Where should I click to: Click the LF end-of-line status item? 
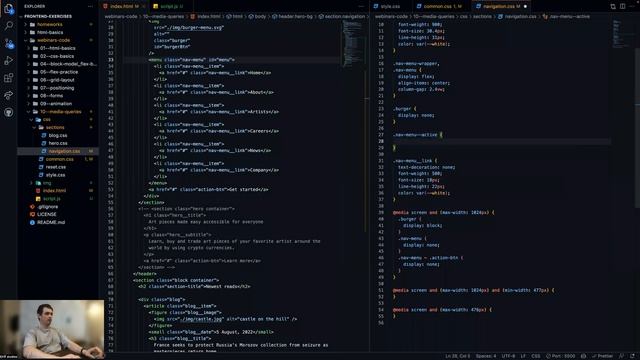coord(523,356)
